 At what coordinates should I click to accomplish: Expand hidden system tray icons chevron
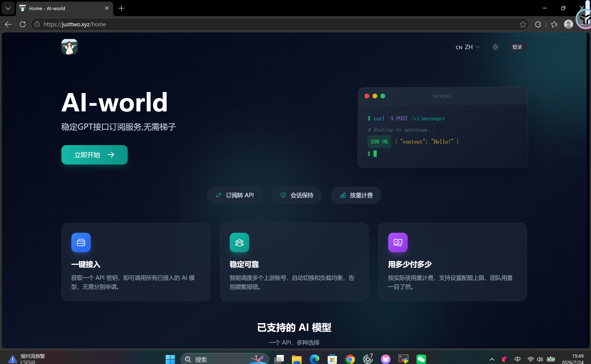[492, 359]
